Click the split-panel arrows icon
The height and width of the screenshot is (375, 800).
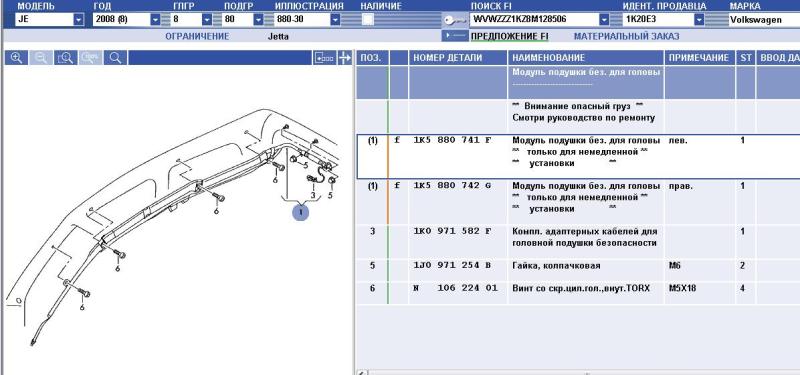click(345, 58)
